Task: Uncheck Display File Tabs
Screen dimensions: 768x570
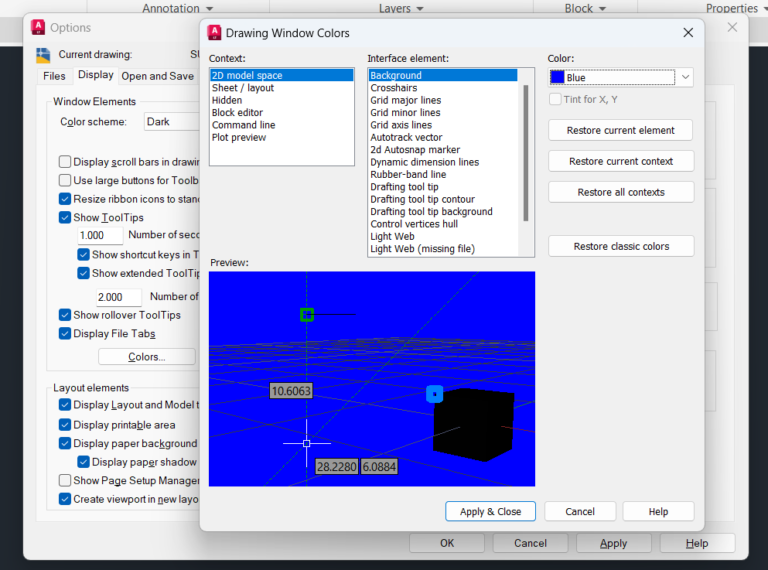Action: pyautogui.click(x=65, y=333)
